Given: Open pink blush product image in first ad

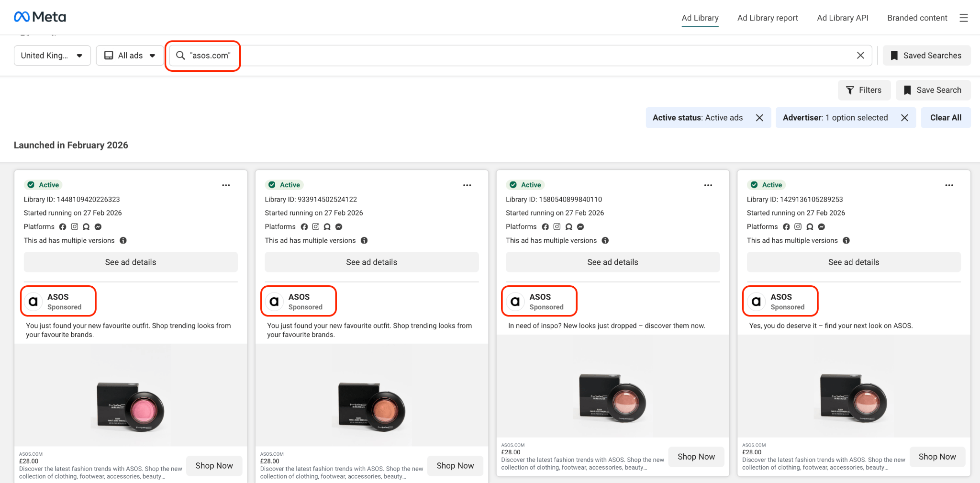Looking at the screenshot, I should click(x=131, y=395).
